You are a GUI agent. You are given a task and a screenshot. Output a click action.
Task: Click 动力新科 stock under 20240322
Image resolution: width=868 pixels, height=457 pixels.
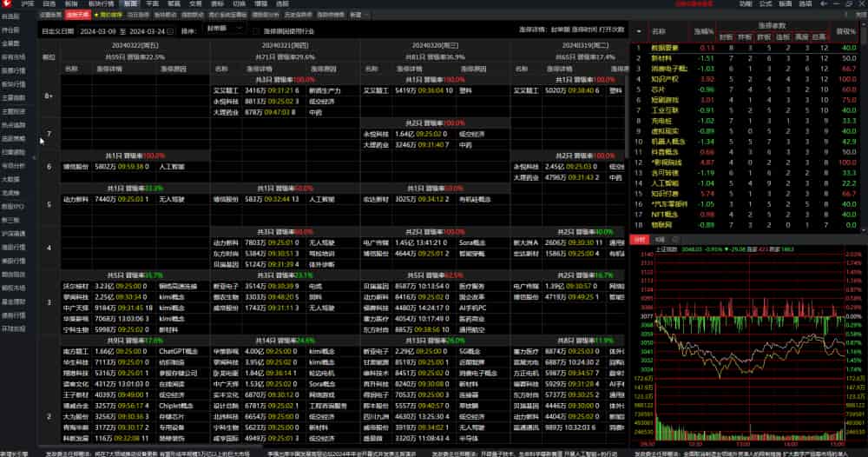click(x=76, y=200)
